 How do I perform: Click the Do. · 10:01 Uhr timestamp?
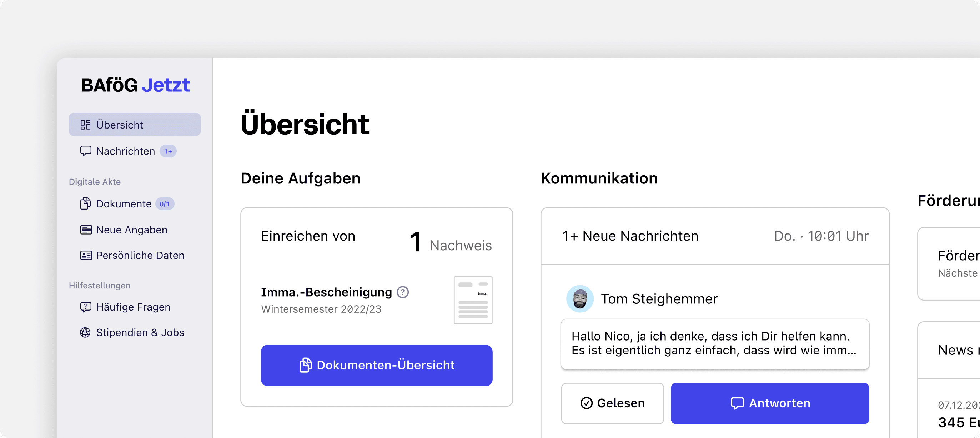coord(821,236)
